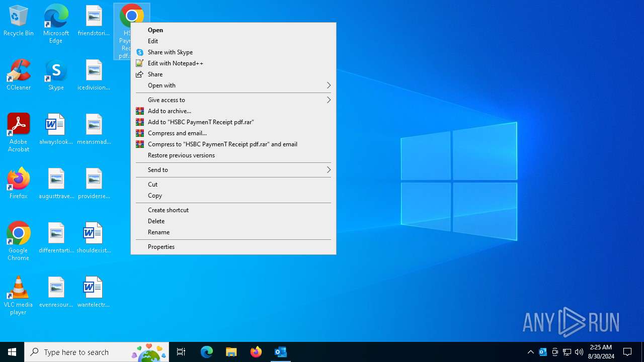Select the friendstori... image file icon
The image size is (644, 362).
point(94,21)
